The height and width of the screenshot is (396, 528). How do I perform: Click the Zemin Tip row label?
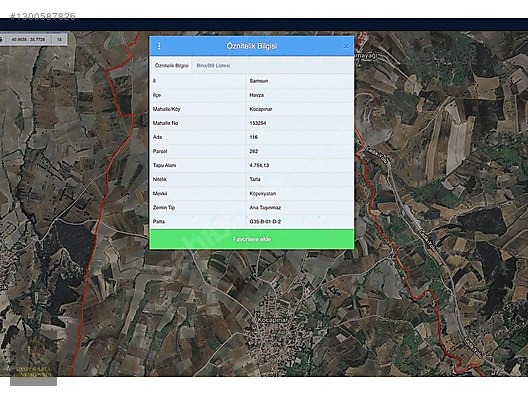[x=164, y=208]
